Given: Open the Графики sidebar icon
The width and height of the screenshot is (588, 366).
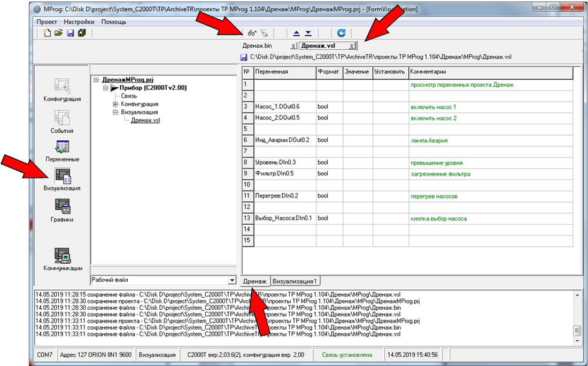Looking at the screenshot, I should (62, 207).
